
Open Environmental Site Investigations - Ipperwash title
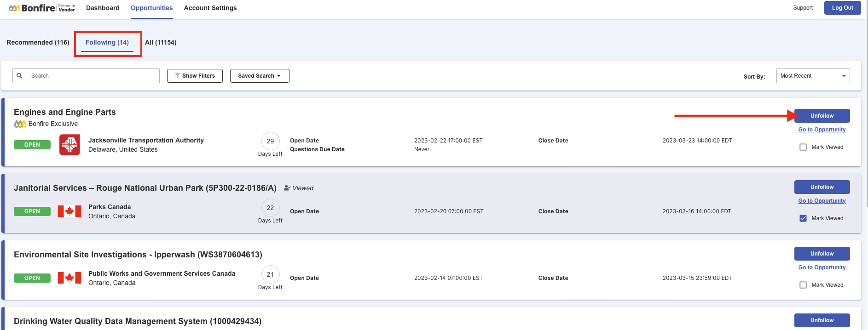coord(138,255)
